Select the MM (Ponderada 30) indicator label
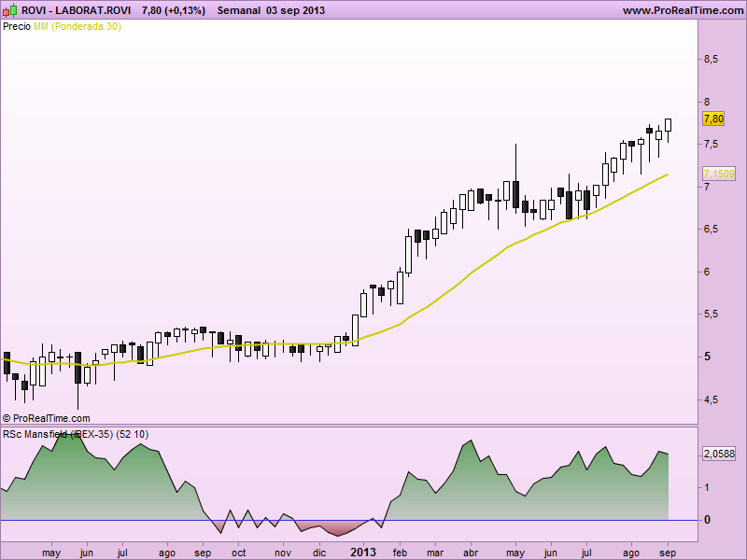747x560 pixels. coord(78,27)
